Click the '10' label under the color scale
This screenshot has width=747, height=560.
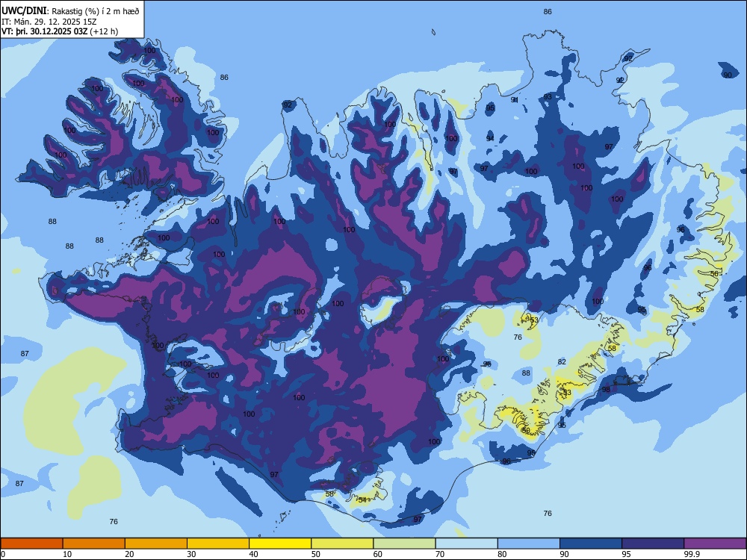(x=67, y=554)
